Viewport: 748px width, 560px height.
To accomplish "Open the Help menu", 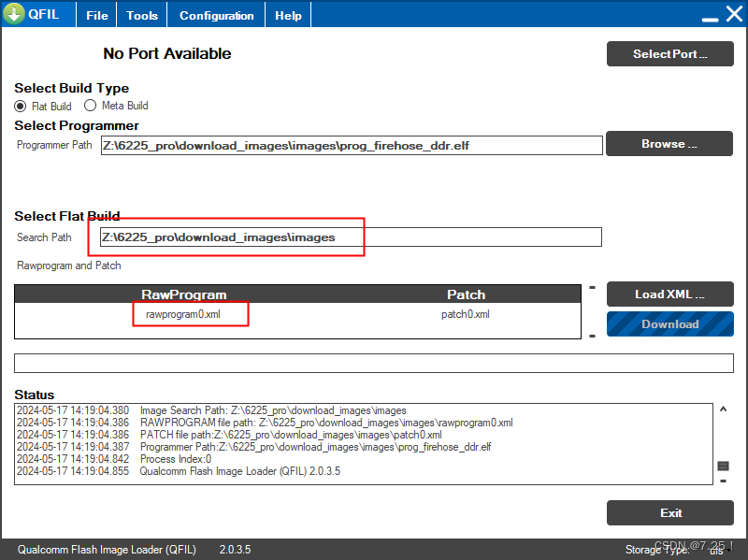I will [288, 15].
